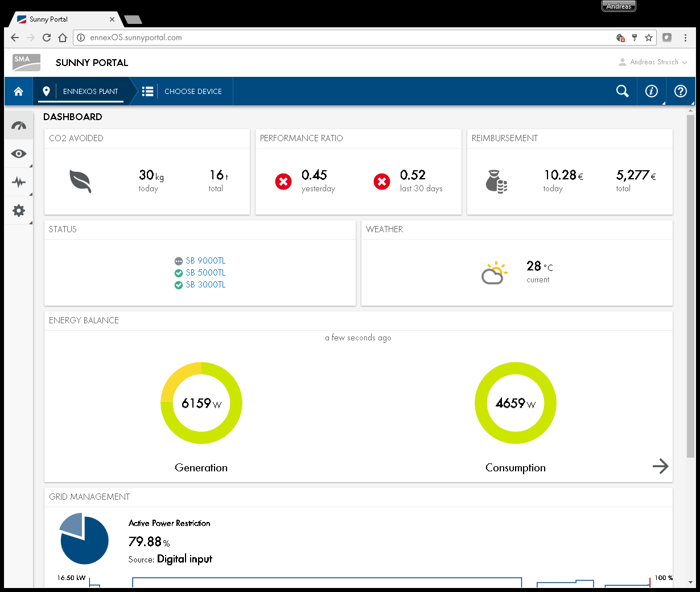This screenshot has height=592, width=700.
Task: Open the analysis pulse icon in sidebar
Action: 19,182
